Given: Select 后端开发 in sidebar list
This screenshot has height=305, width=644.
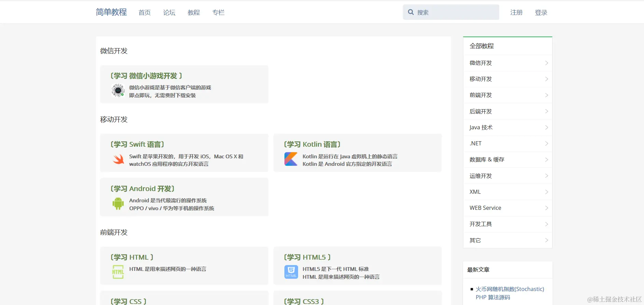Looking at the screenshot, I should [x=507, y=111].
